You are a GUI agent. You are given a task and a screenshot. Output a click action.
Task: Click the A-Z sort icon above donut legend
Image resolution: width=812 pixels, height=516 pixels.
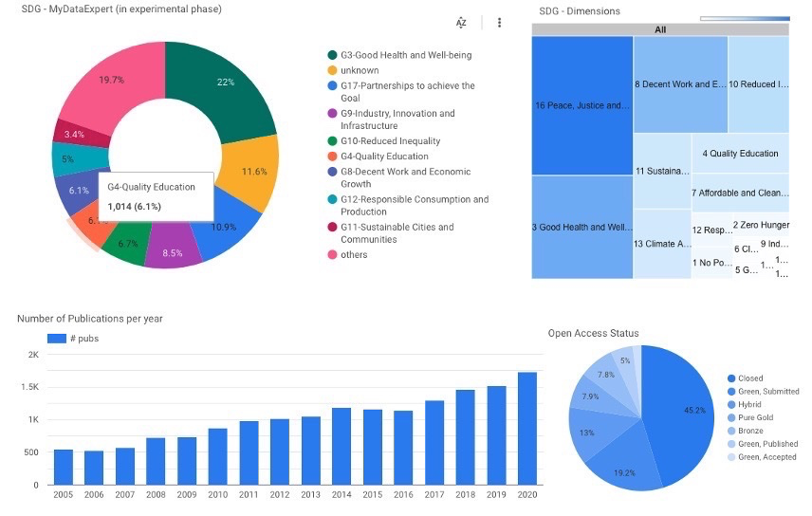click(461, 22)
